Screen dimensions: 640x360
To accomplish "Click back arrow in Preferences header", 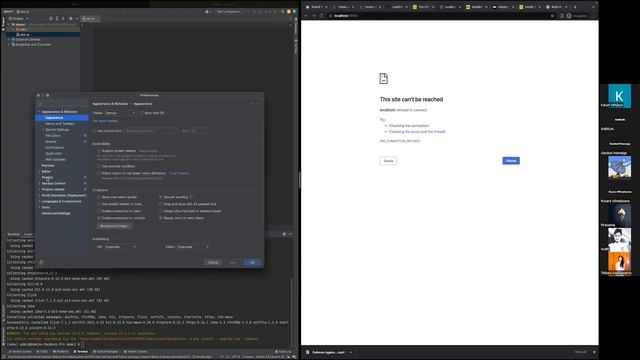I will coord(252,104).
